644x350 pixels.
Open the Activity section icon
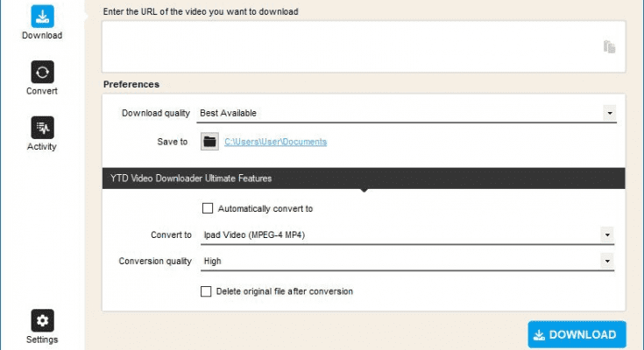click(x=42, y=128)
